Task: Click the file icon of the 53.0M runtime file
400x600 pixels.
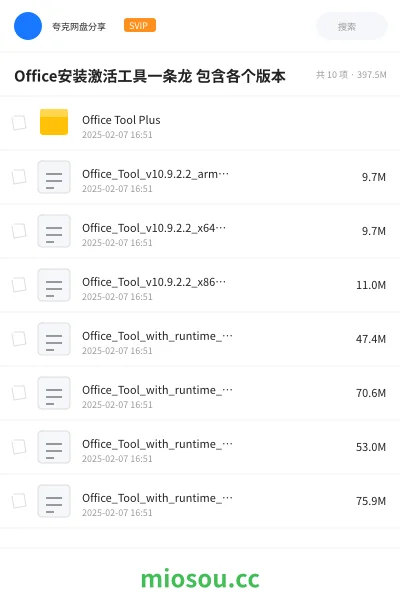Action: pos(54,447)
